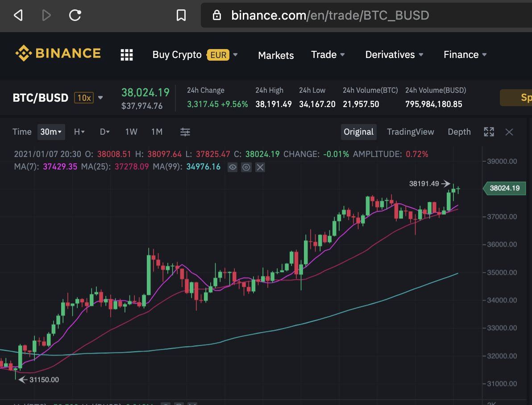Switch to TradingView chart

coord(410,132)
